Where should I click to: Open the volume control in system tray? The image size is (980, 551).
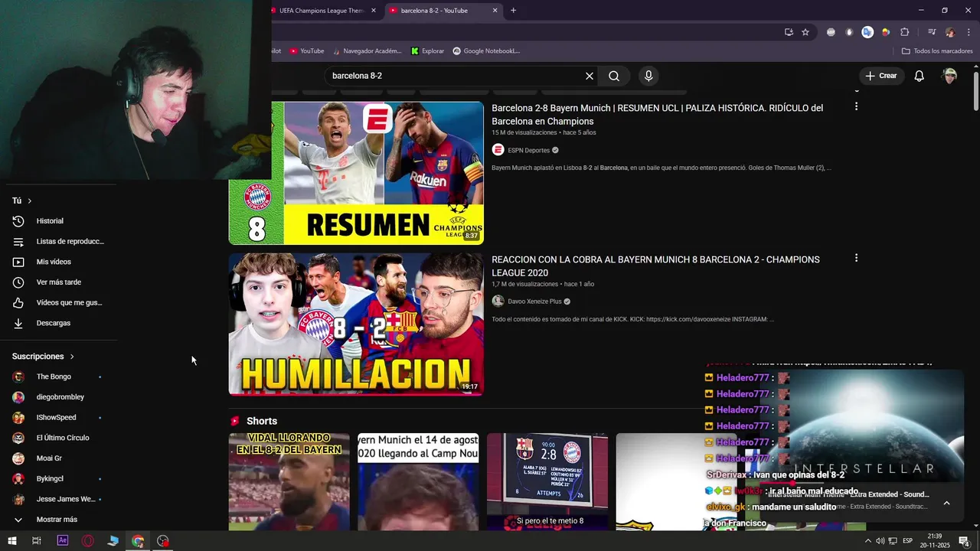pos(880,541)
